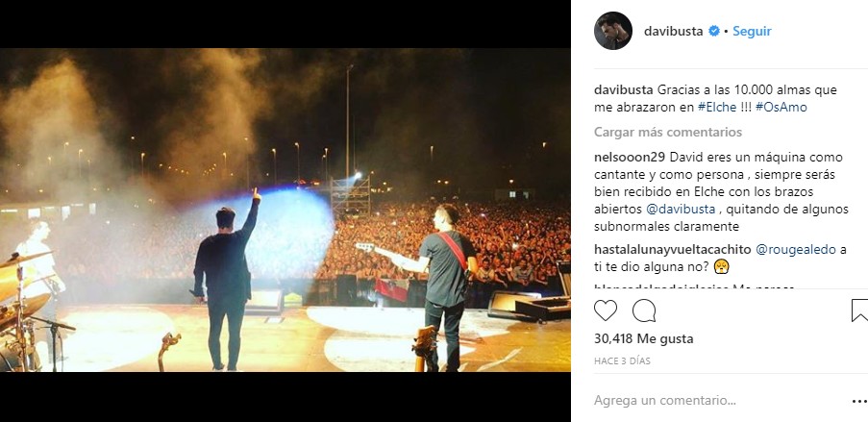The image size is (868, 422).
Task: Click davibusta username in caption
Action: 623,89
